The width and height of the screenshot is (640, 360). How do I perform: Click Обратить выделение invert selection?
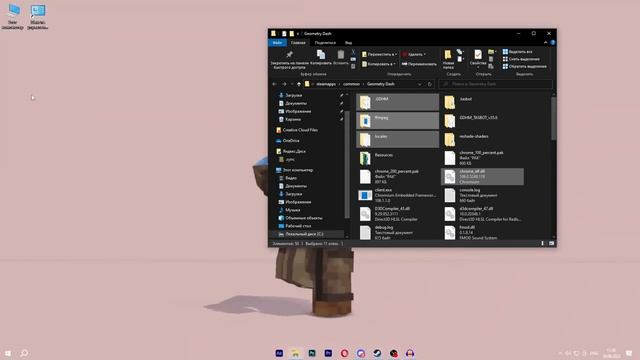(x=524, y=66)
